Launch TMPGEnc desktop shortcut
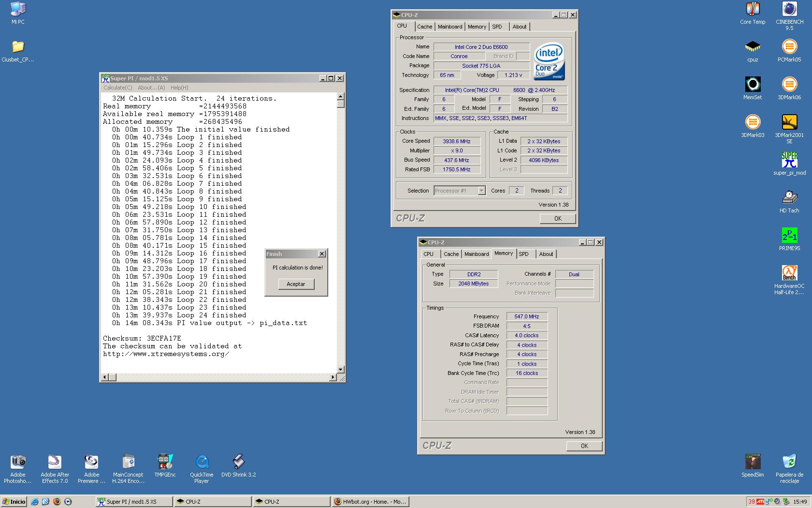 pyautogui.click(x=165, y=466)
